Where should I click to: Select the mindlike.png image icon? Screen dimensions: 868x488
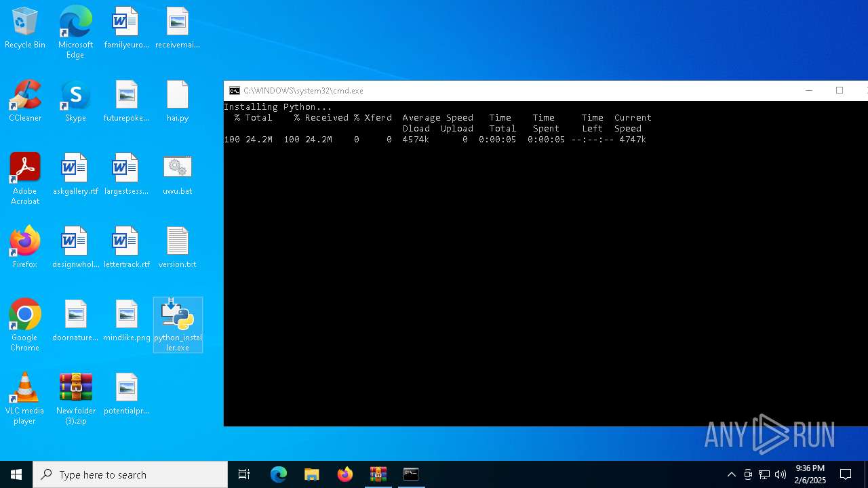pyautogui.click(x=126, y=321)
